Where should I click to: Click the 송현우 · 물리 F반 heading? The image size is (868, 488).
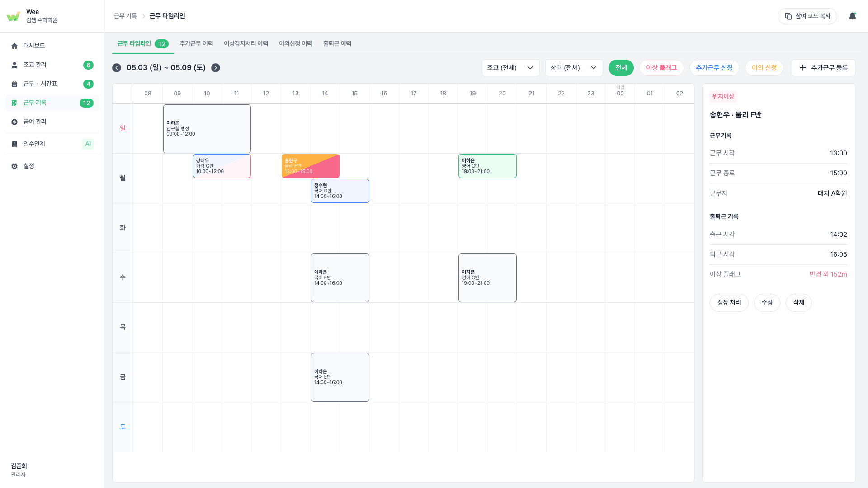736,115
